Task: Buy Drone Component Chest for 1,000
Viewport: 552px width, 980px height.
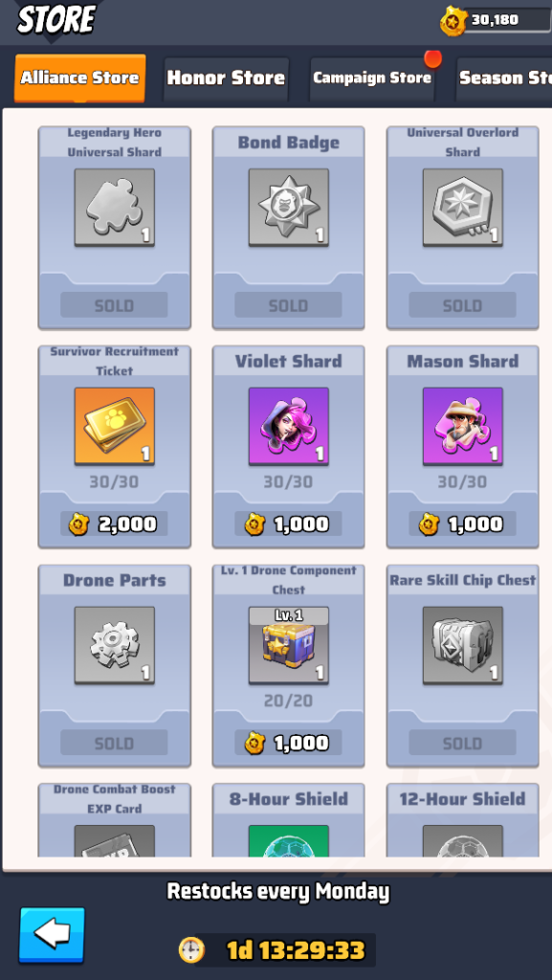Action: pos(289,743)
